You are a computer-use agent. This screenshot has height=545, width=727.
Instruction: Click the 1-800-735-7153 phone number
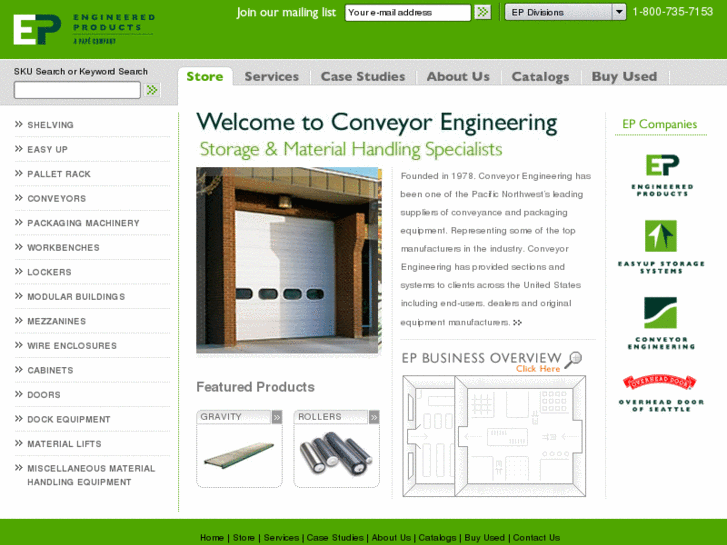click(672, 12)
